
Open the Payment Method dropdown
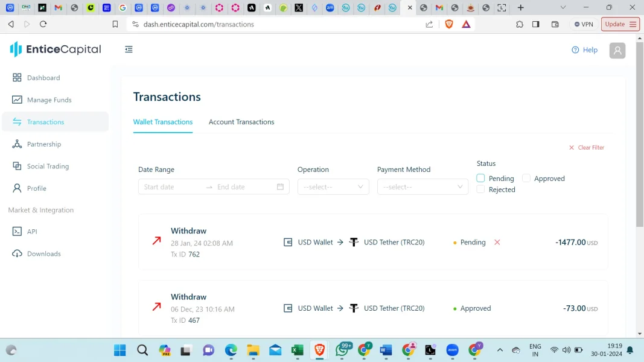[x=422, y=187]
